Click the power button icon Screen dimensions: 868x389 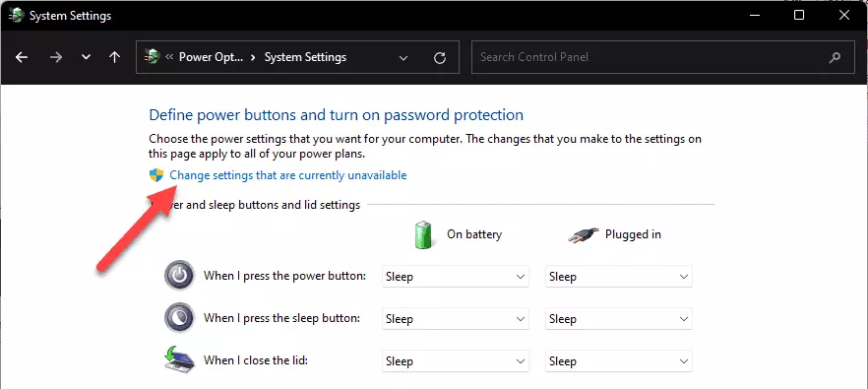click(179, 276)
